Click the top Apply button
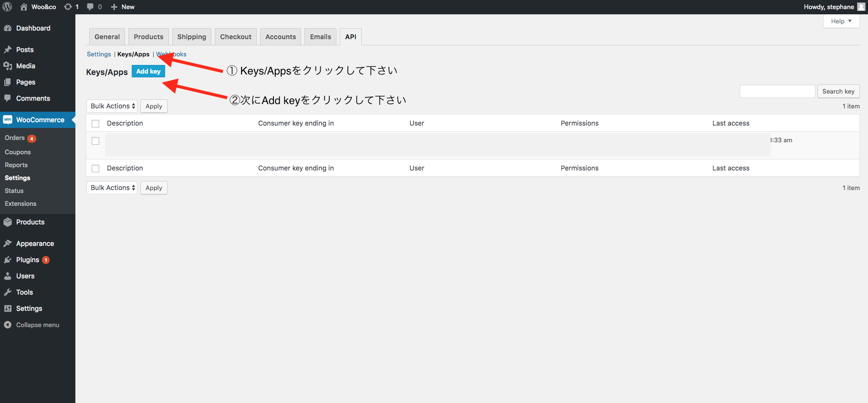Screen dimensions: 868x403 (x=154, y=106)
